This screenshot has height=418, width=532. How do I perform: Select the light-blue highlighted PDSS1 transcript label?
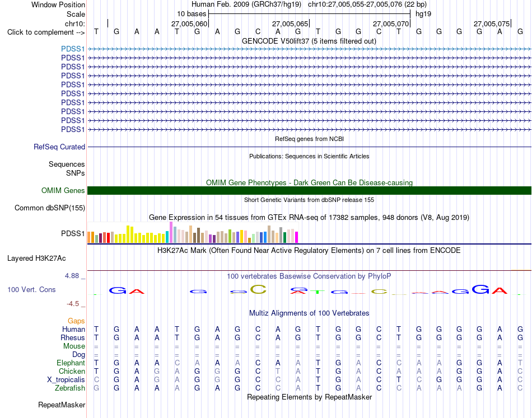point(73,49)
